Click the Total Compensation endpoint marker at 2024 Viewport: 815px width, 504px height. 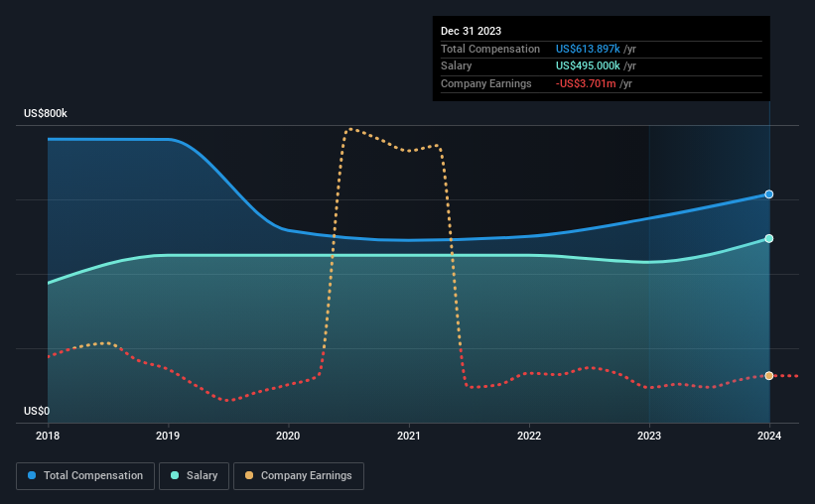(x=768, y=194)
